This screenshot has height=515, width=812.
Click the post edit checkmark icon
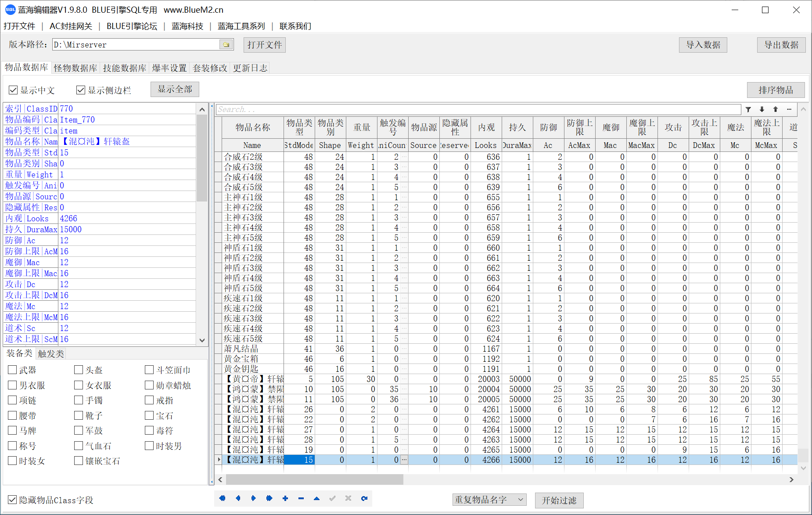coord(333,498)
